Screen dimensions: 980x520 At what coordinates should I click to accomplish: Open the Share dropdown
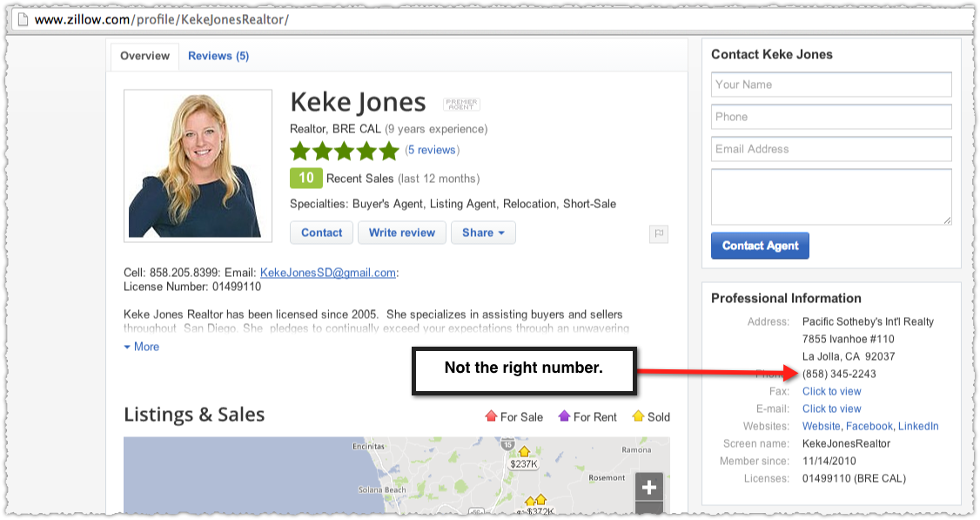click(483, 233)
